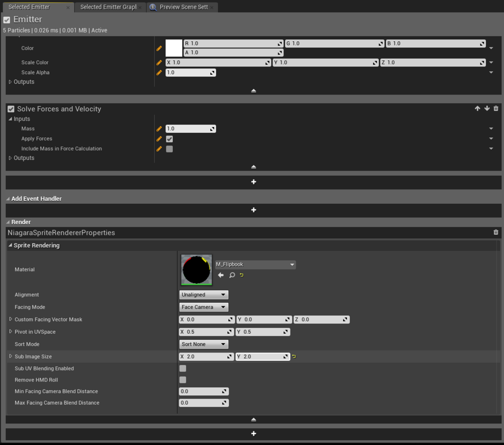Screen dimensions: 504x445
Task: Click the pencil icon beside Scale Color
Action: pos(159,63)
